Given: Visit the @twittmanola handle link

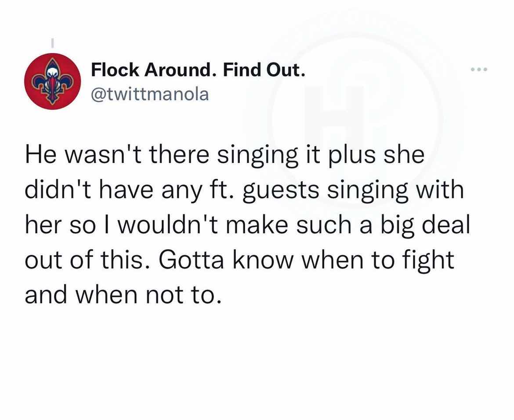Looking at the screenshot, I should tap(150, 94).
